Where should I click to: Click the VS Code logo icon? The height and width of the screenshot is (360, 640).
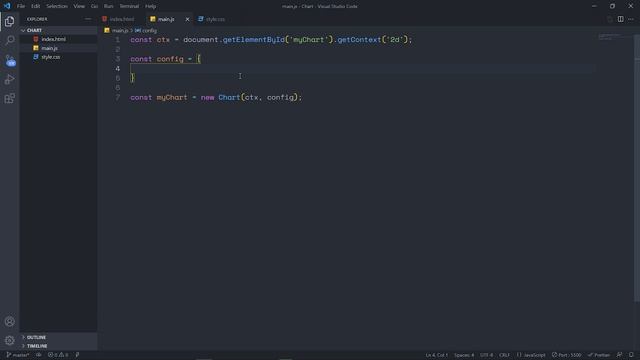pos(7,6)
